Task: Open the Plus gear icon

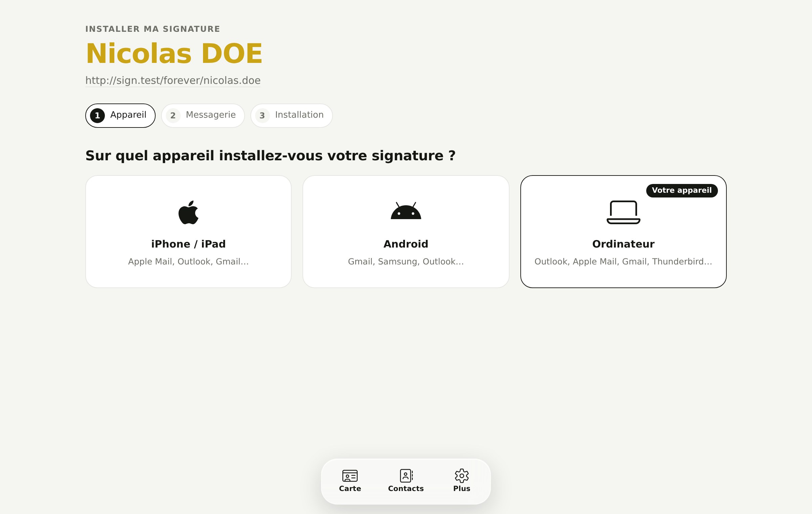Action: [461, 476]
